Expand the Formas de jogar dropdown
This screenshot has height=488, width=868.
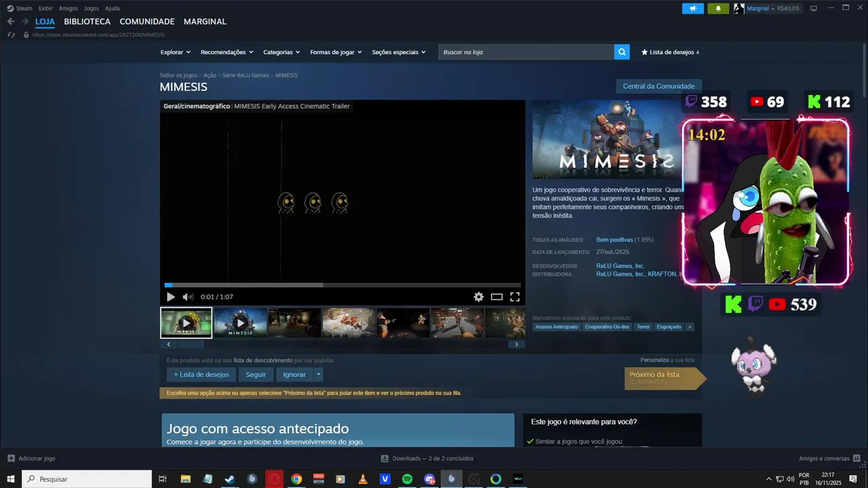pos(336,52)
